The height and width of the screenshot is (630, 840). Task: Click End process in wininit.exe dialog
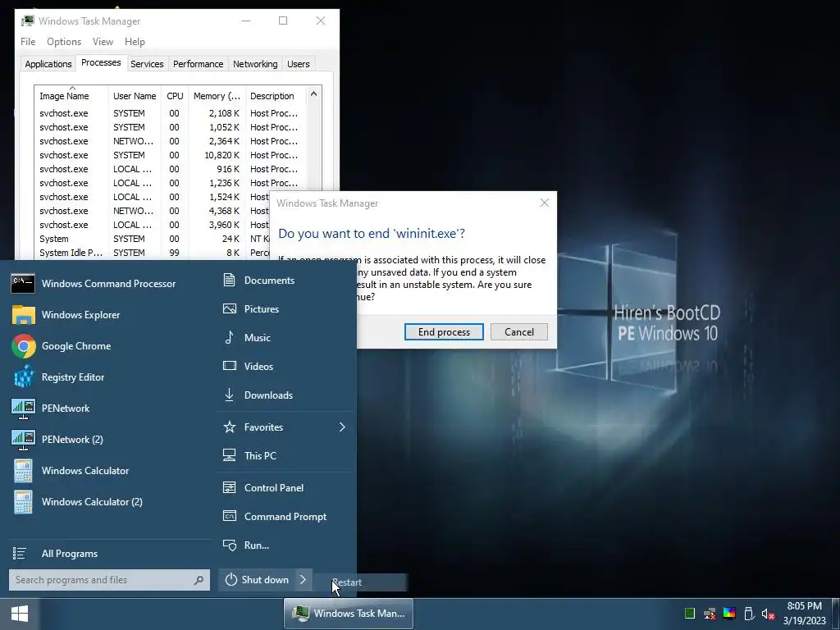(x=444, y=331)
